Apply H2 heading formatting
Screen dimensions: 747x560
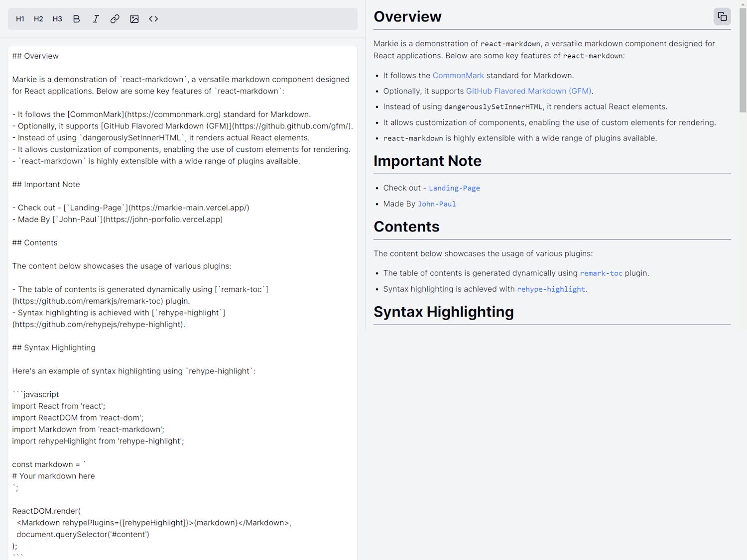click(x=38, y=19)
